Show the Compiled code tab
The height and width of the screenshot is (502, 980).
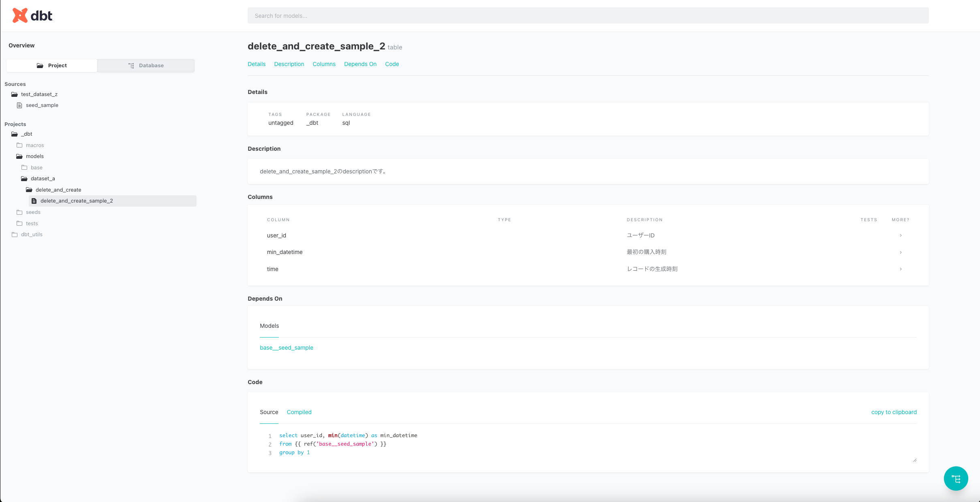click(x=299, y=412)
